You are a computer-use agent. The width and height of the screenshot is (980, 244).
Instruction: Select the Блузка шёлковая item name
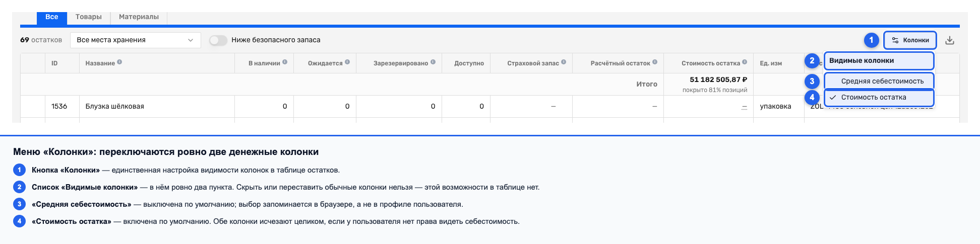pos(115,106)
